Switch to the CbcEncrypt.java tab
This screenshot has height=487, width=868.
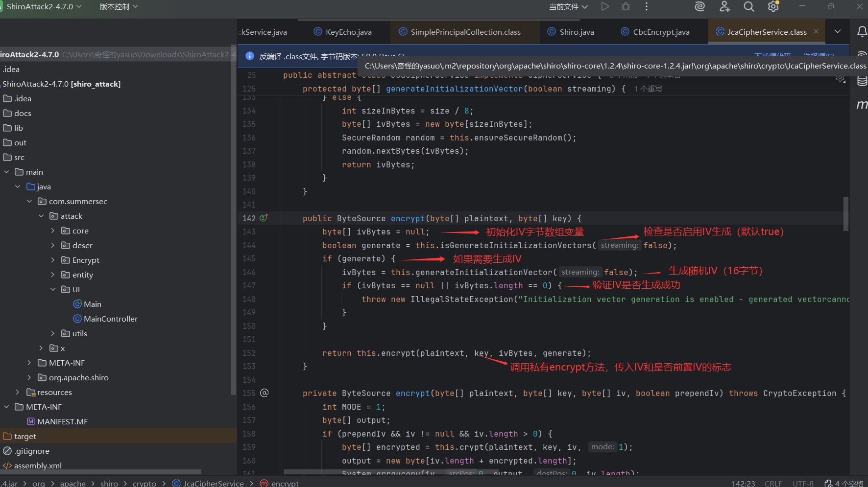pyautogui.click(x=661, y=32)
